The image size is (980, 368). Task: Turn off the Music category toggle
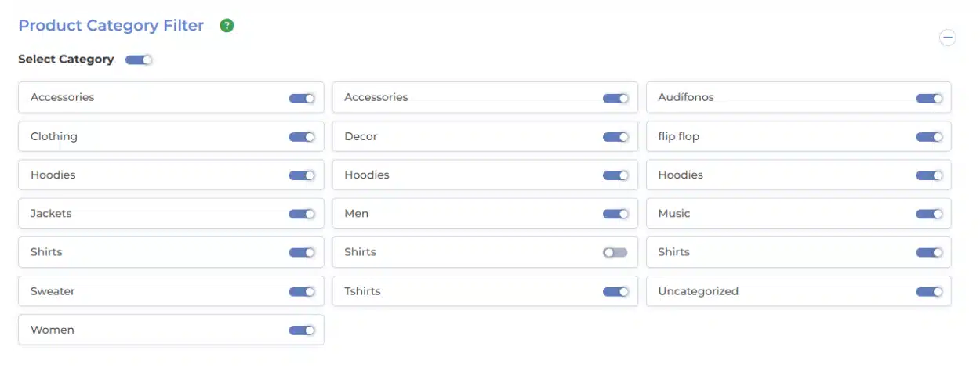(928, 214)
